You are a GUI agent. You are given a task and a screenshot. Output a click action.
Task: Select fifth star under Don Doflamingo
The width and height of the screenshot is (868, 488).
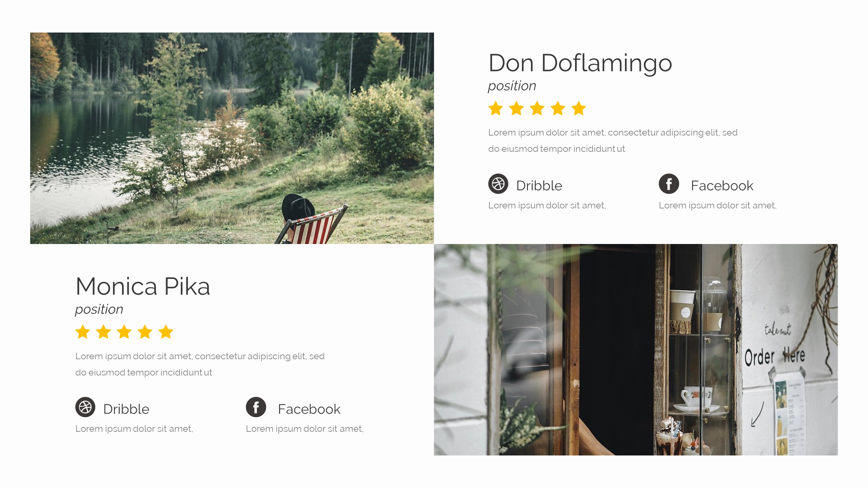[578, 108]
